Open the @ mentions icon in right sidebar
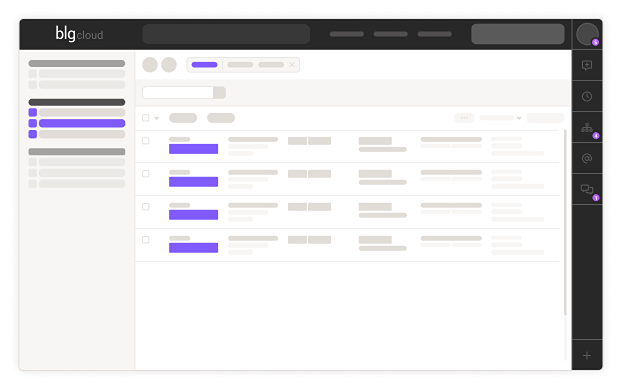This screenshot has height=389, width=622. [587, 158]
